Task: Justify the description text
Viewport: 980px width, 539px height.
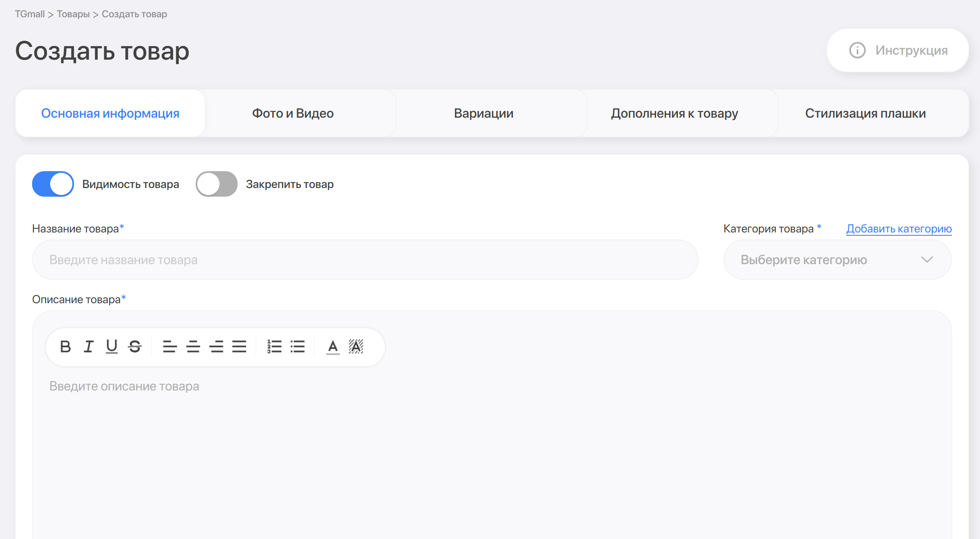Action: (x=239, y=346)
